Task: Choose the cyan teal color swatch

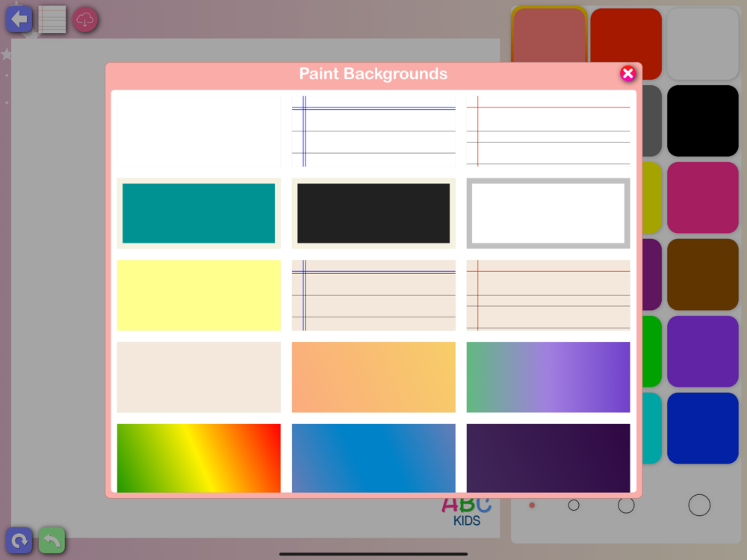Action: coord(651,428)
